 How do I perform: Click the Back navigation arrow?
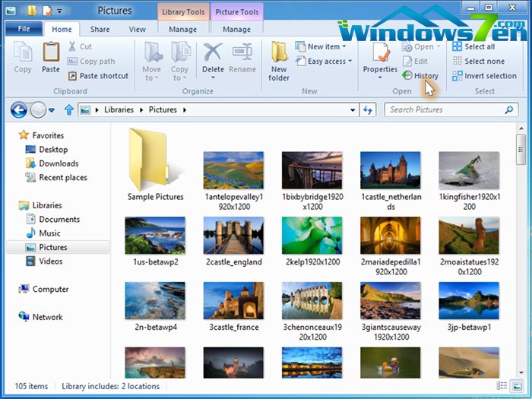tap(19, 110)
